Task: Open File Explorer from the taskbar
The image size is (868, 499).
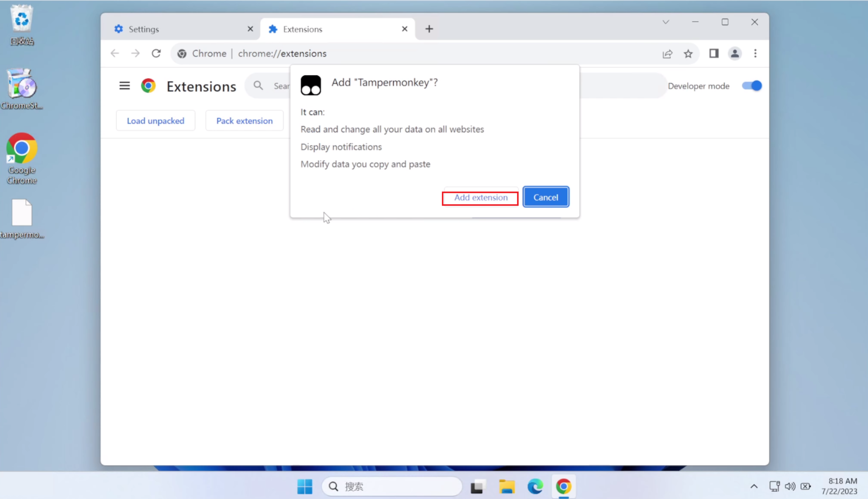Action: pos(507,486)
